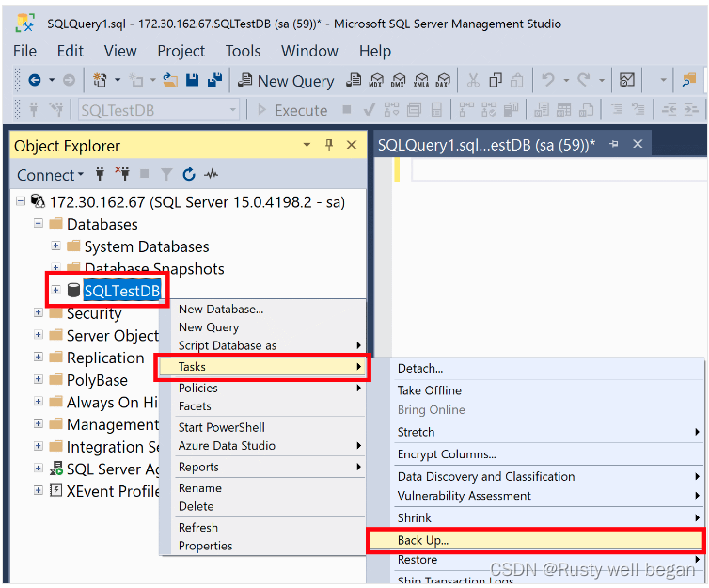Open the Edit menu

click(x=71, y=51)
